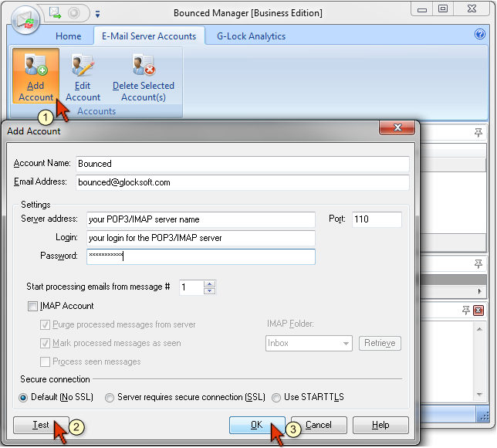Click the Retrieve button
This screenshot has width=497, height=448.
coord(380,343)
